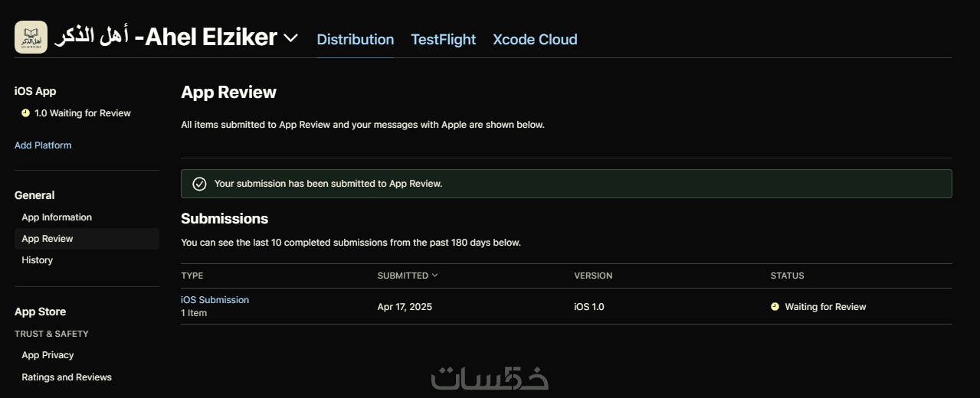This screenshot has height=398, width=980.
Task: Click the checkmark icon in the submission banner
Action: coord(199,184)
